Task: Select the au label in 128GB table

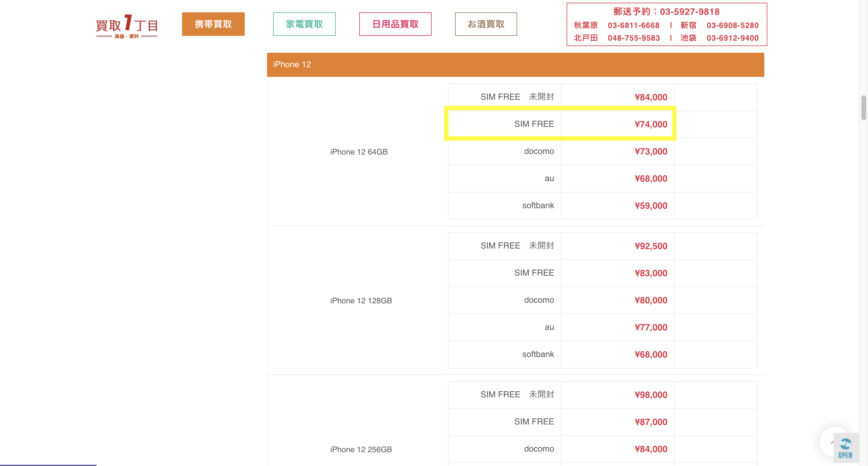Action: tap(549, 327)
